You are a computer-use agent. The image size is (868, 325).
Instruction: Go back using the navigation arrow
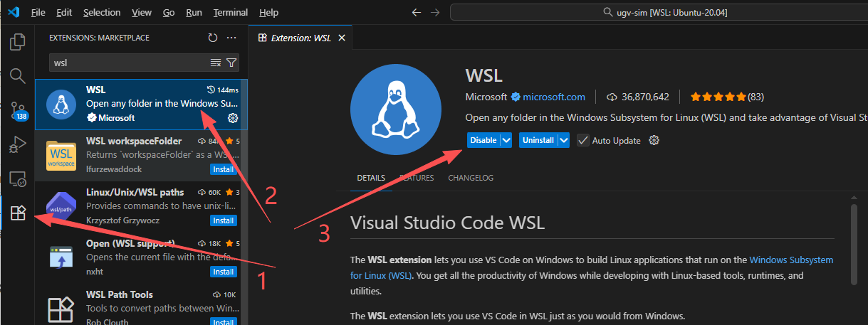tap(417, 12)
